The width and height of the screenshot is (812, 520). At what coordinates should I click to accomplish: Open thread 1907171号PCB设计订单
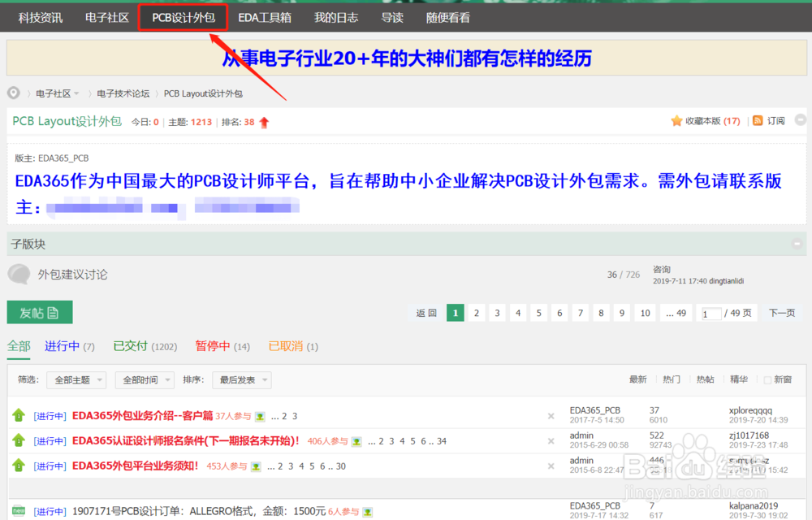(x=199, y=511)
